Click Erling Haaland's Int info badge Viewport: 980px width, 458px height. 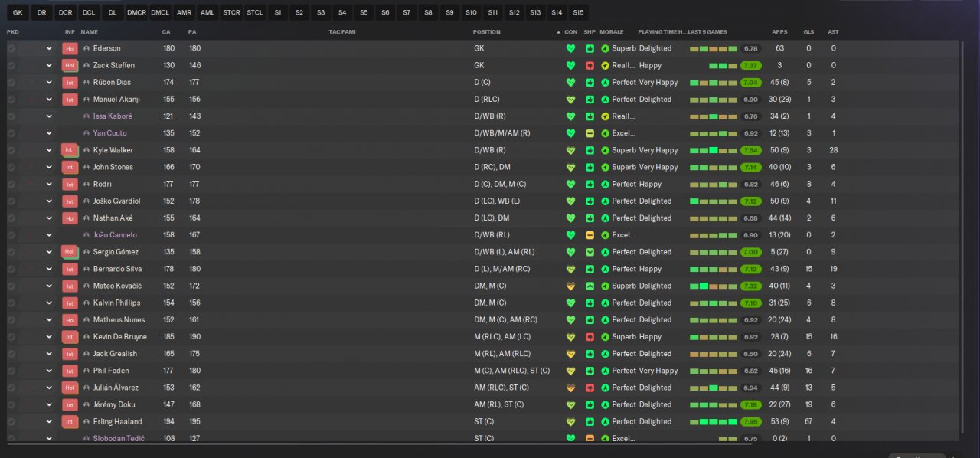tap(70, 421)
